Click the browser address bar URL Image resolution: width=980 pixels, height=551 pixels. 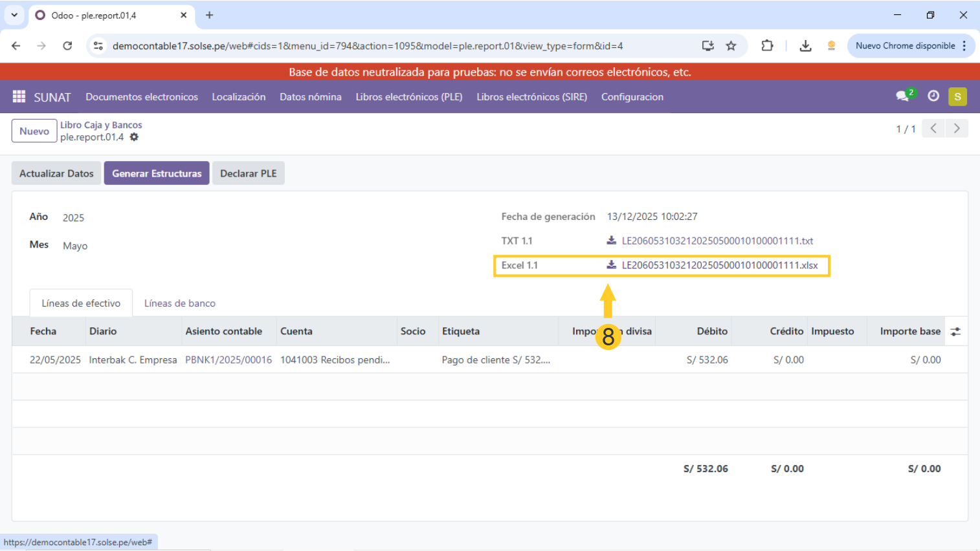(367, 46)
